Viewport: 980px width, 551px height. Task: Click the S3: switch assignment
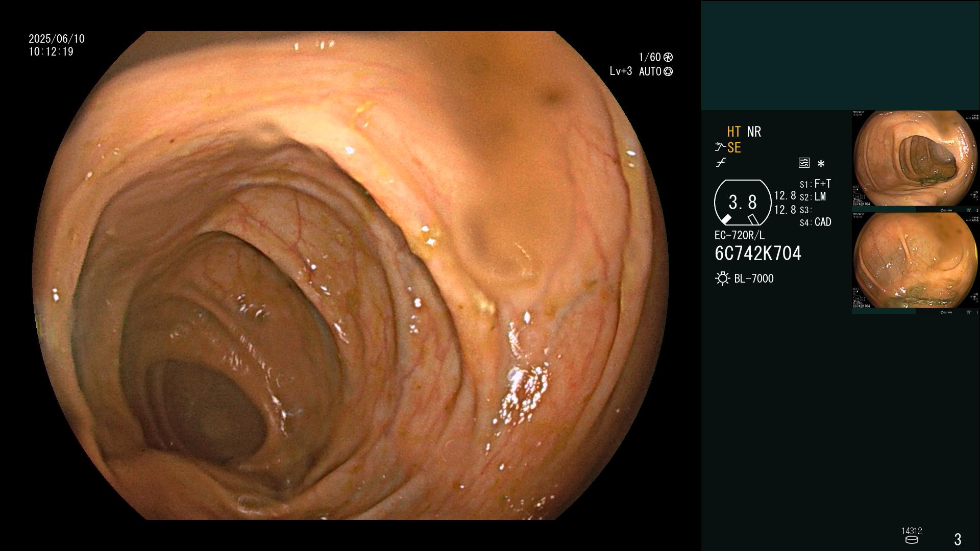pyautogui.click(x=805, y=210)
